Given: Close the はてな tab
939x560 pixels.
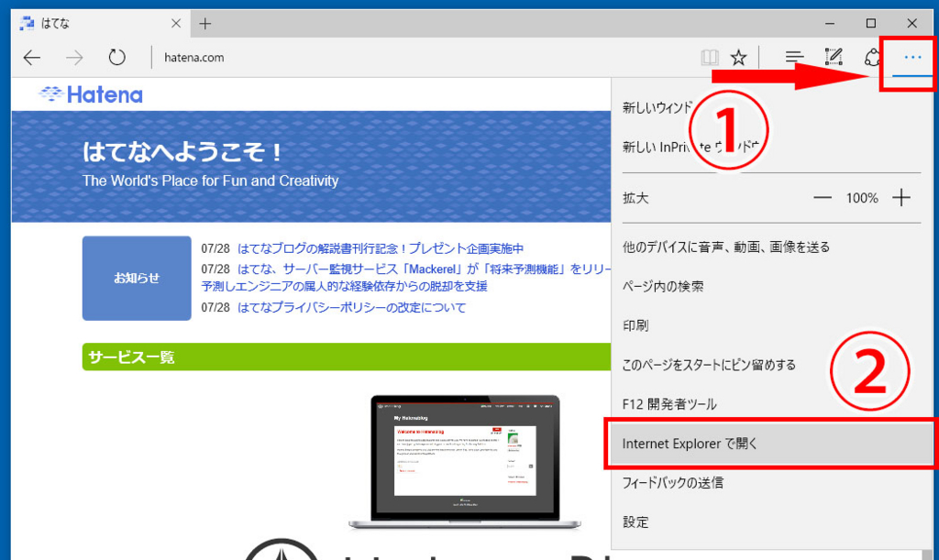Looking at the screenshot, I should [x=175, y=23].
